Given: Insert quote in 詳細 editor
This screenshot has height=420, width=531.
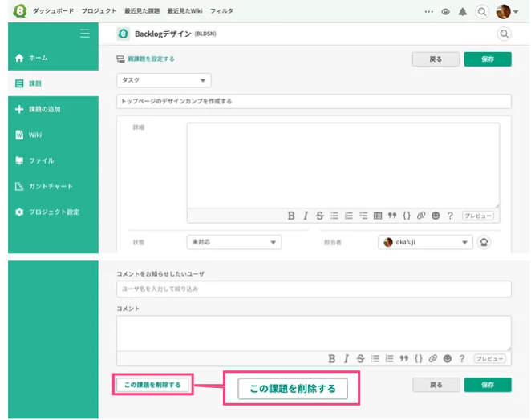Looking at the screenshot, I should point(392,216).
